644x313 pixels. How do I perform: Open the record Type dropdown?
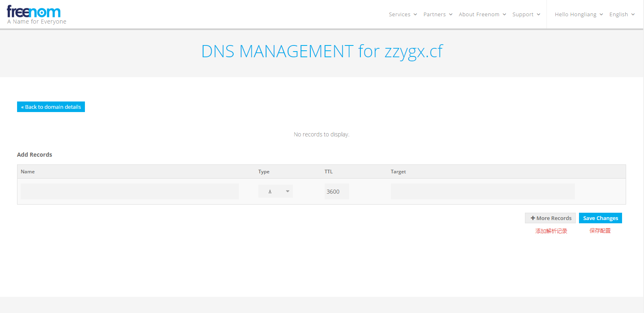(x=275, y=191)
